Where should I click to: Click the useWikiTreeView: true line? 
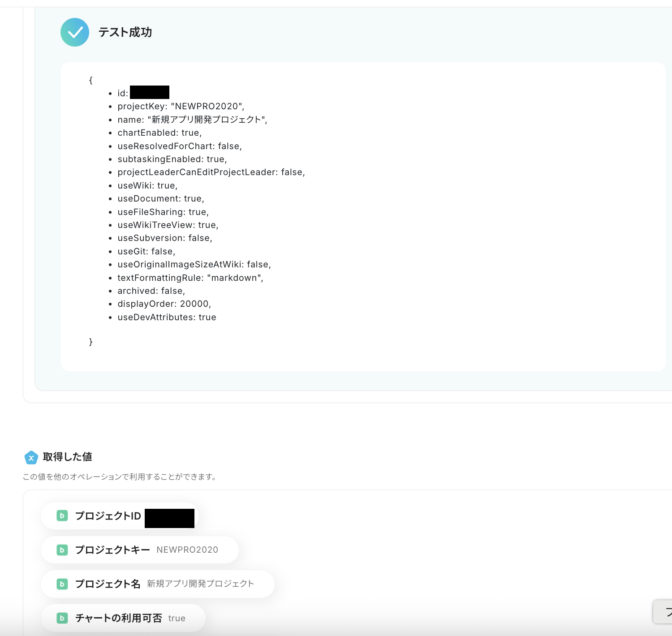coord(168,225)
